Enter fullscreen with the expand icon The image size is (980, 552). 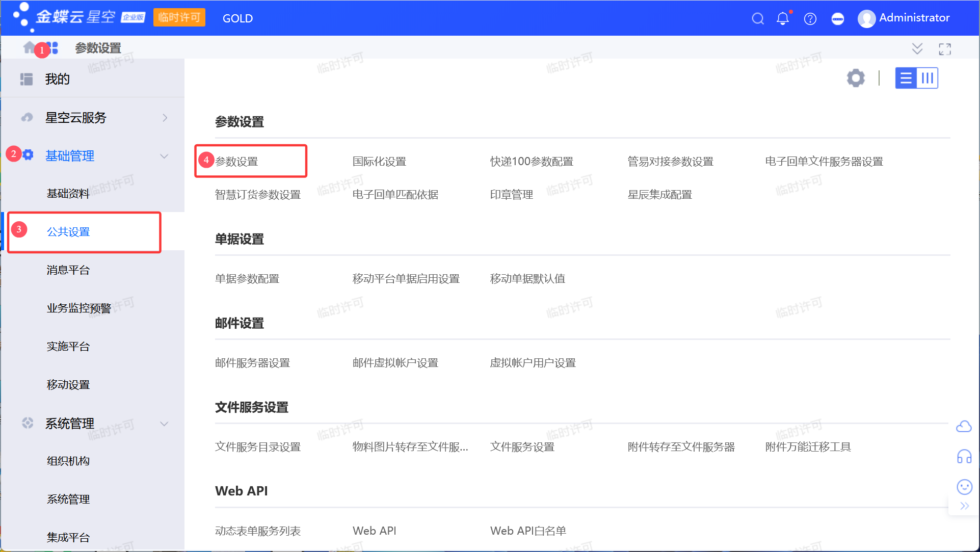945,49
